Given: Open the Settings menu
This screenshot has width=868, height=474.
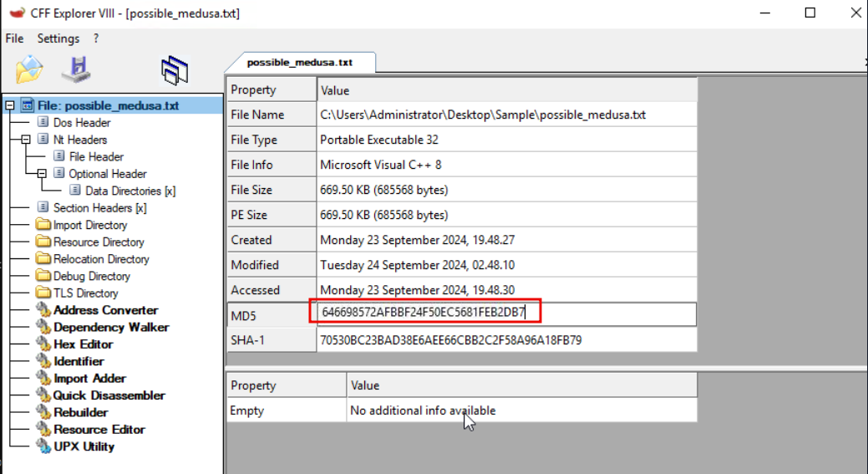Looking at the screenshot, I should [x=58, y=38].
